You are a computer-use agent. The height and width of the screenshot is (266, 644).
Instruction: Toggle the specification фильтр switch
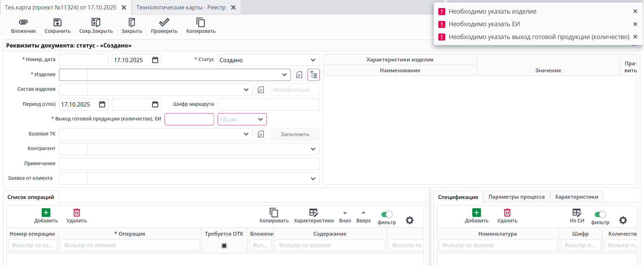[x=600, y=214]
